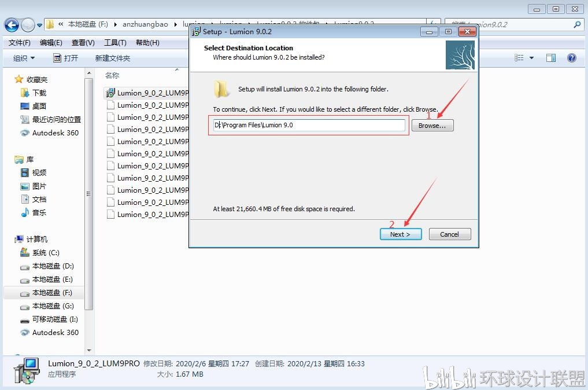Open 系统 (C:) drive
Viewport: 588px width, 390px height.
click(45, 253)
